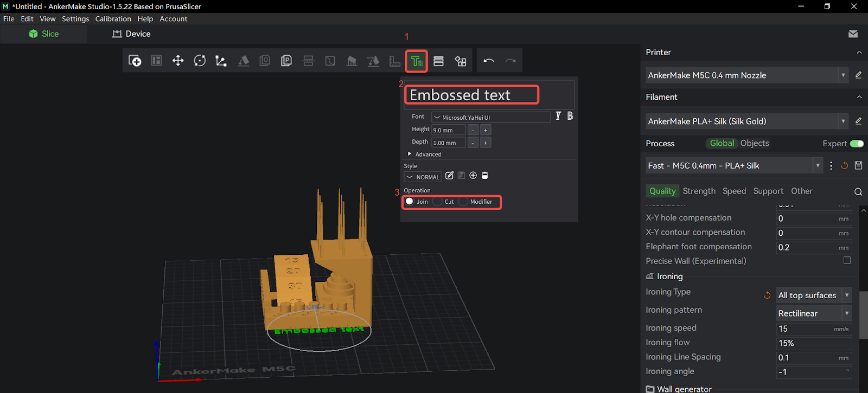This screenshot has height=393, width=868.
Task: Open process preset more options
Action: (831, 165)
